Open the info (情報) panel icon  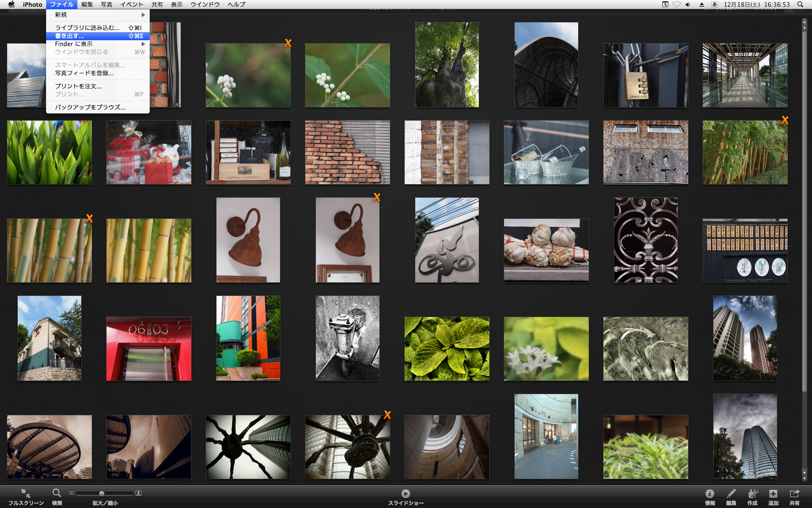[x=710, y=494]
